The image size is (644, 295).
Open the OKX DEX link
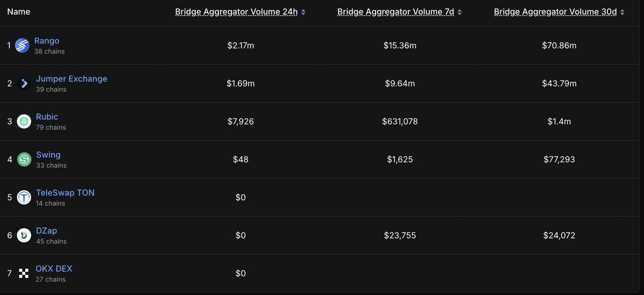coord(54,269)
